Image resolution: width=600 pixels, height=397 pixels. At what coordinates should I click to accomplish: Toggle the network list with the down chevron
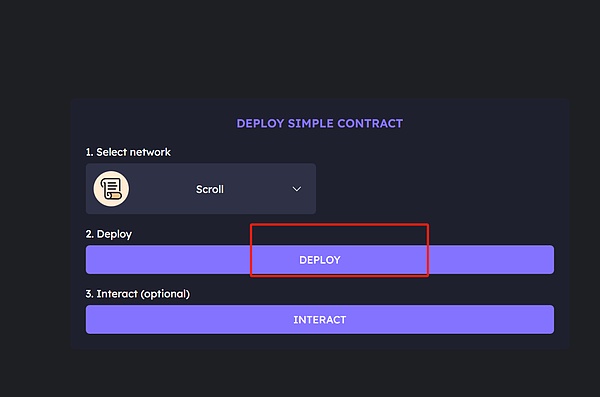(x=297, y=189)
